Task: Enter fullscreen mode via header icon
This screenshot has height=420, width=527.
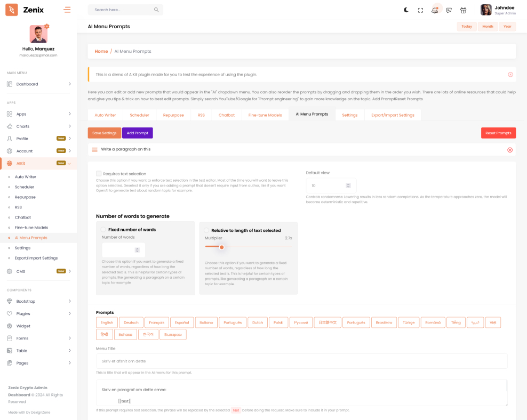Action: pos(420,10)
